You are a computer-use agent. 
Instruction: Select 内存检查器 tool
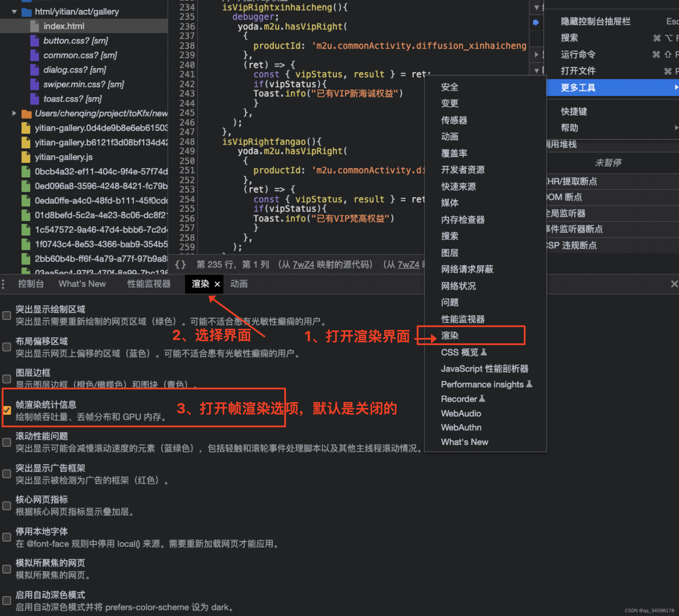tap(463, 219)
